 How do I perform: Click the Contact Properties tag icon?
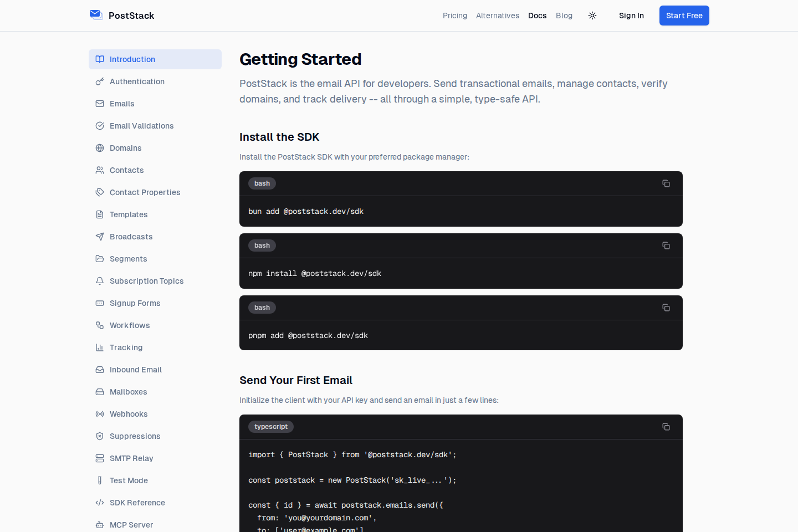point(100,192)
